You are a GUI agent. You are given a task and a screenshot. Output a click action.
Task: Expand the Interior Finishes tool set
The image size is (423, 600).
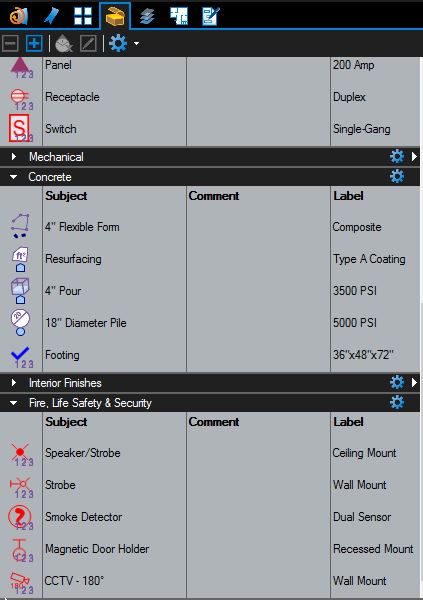(14, 383)
